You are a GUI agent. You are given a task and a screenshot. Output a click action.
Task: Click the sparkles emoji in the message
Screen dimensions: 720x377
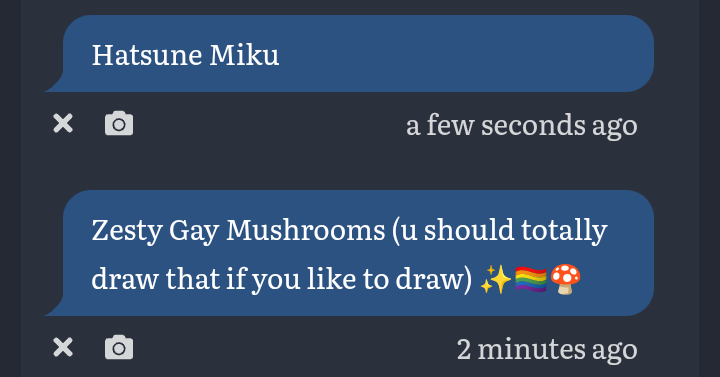495,280
